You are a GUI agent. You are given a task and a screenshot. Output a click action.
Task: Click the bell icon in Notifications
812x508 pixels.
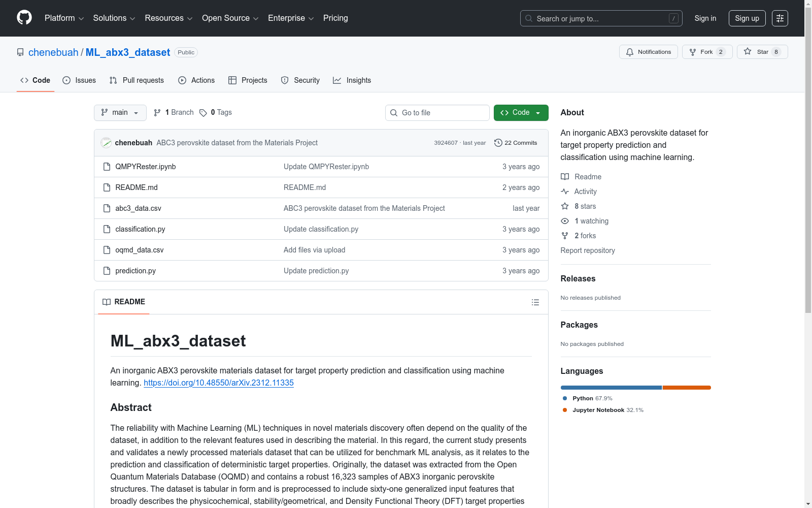point(630,52)
